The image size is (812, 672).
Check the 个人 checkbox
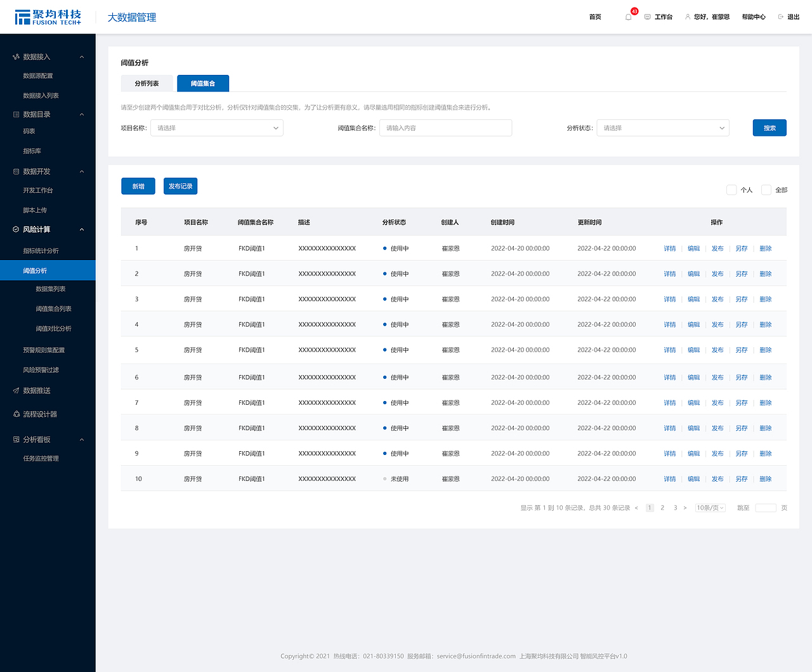click(731, 190)
